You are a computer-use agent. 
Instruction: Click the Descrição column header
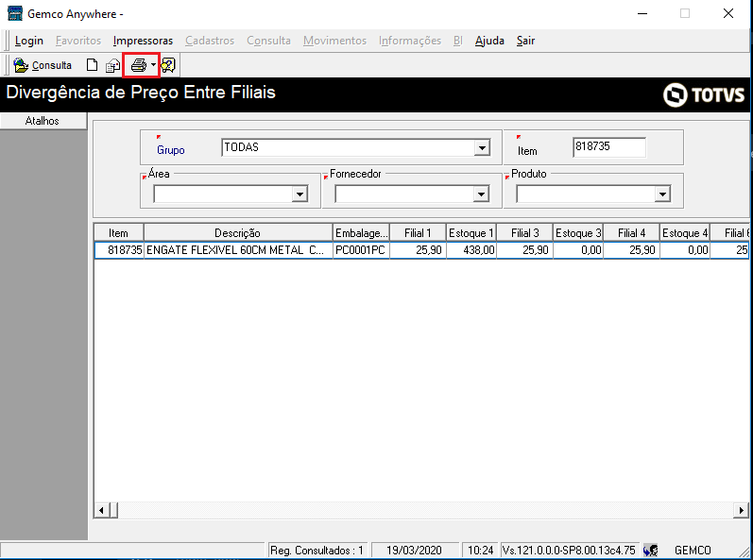click(238, 232)
